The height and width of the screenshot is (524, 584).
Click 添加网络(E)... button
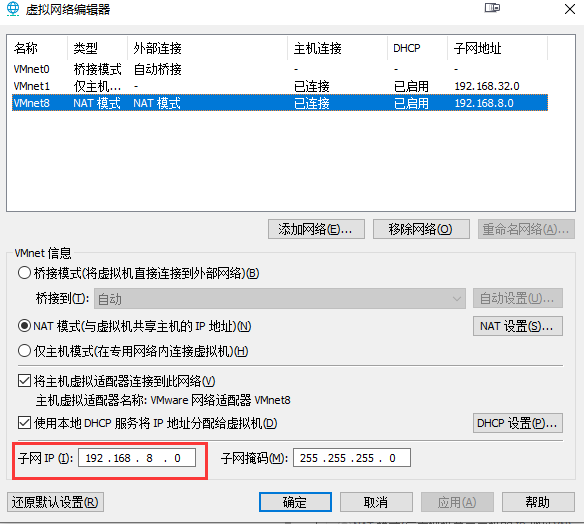click(x=316, y=229)
